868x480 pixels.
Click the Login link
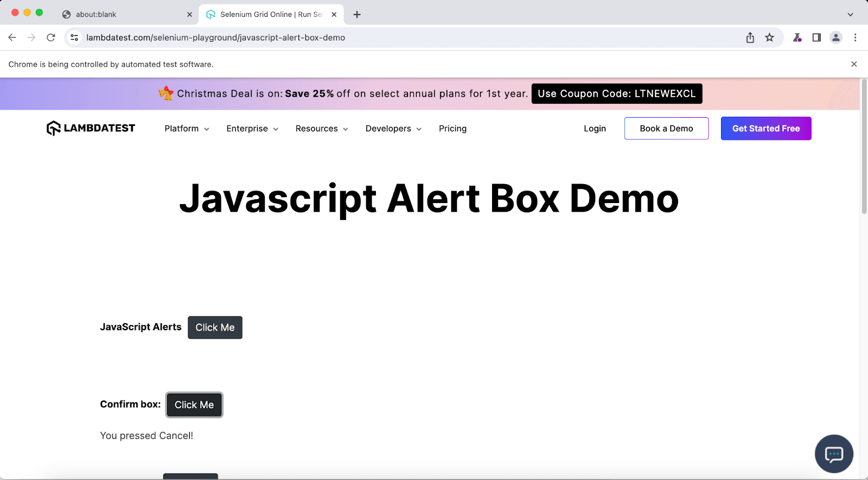click(x=595, y=129)
